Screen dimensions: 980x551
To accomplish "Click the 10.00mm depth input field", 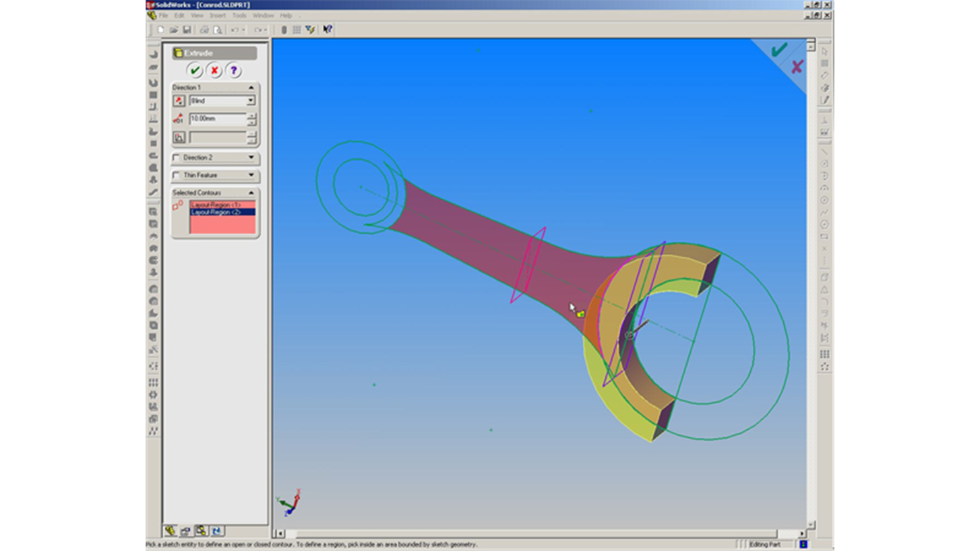I will click(x=217, y=119).
